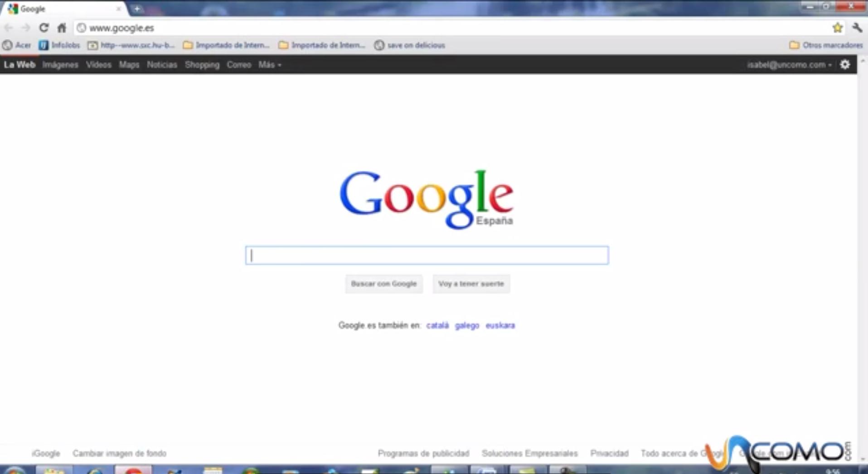Open the galego language link
Viewport: 868px width, 474px height.
point(467,325)
